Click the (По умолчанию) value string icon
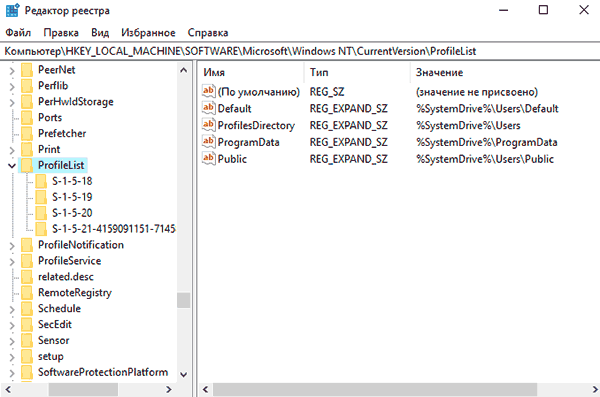Screen dimensions: 600x397 [x=209, y=91]
